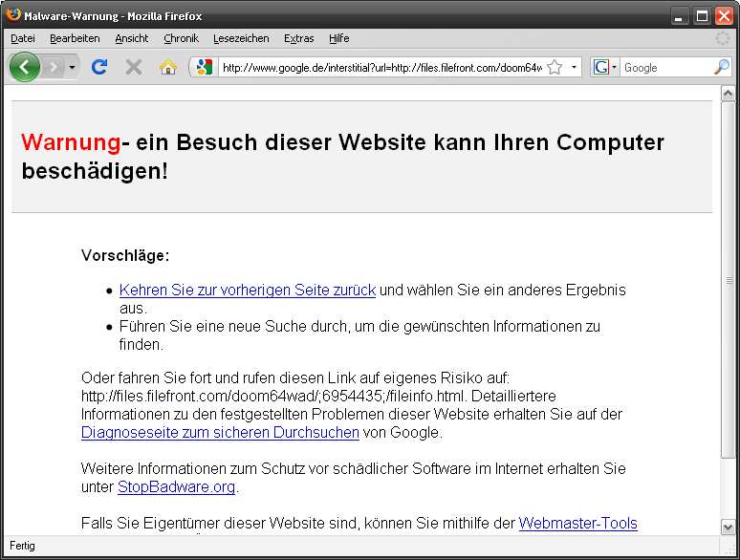Open the Datei menu

[23, 38]
